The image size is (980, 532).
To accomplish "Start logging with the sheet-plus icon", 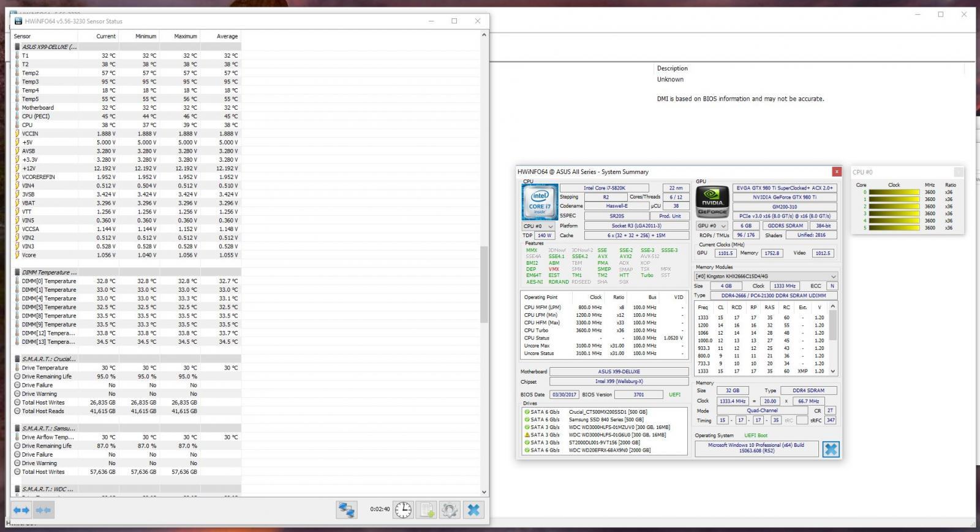I will [x=427, y=509].
